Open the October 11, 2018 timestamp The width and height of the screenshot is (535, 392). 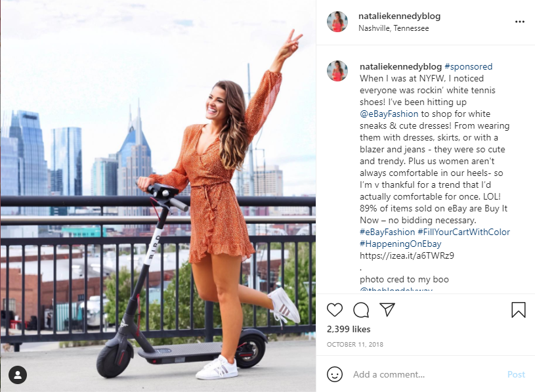(355, 344)
